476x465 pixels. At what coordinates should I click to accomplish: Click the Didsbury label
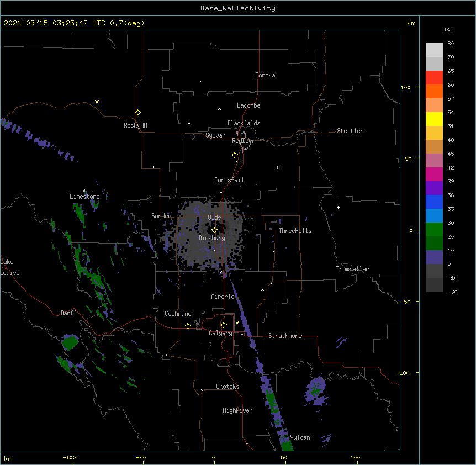point(212,238)
